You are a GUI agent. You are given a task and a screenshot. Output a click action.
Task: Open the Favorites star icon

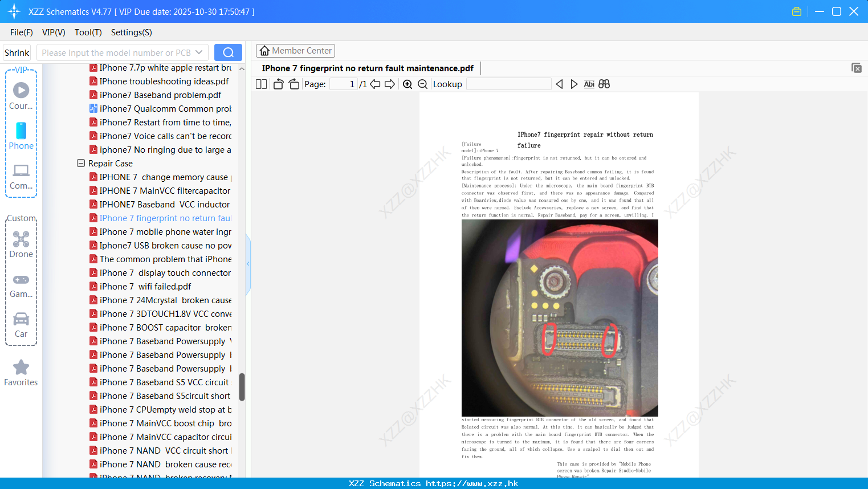21,373
